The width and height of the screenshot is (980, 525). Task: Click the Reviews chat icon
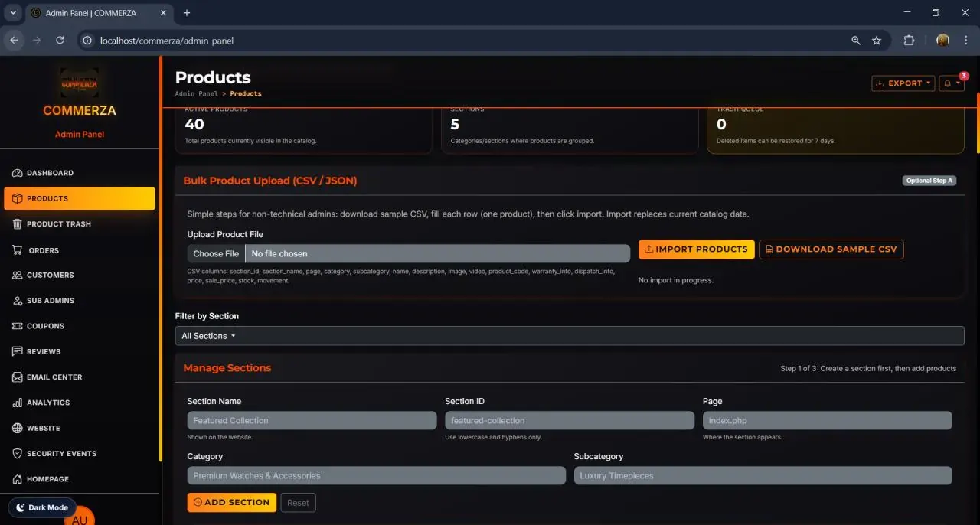18,351
